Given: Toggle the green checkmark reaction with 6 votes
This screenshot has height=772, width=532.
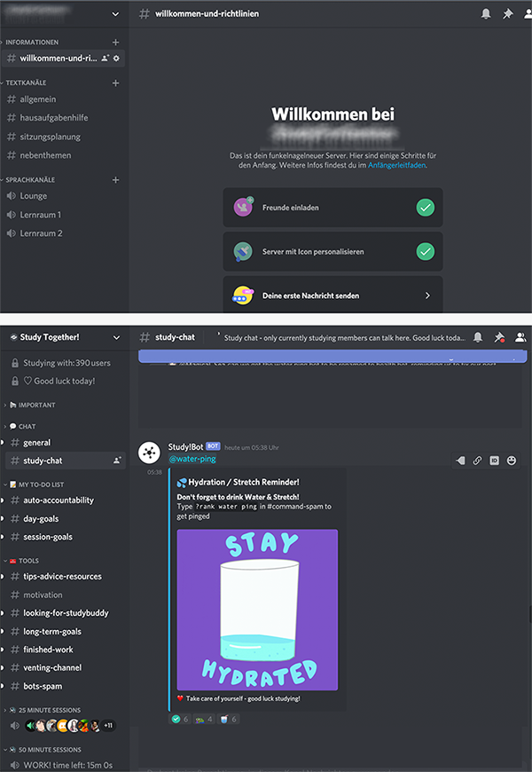Looking at the screenshot, I should click(x=180, y=719).
